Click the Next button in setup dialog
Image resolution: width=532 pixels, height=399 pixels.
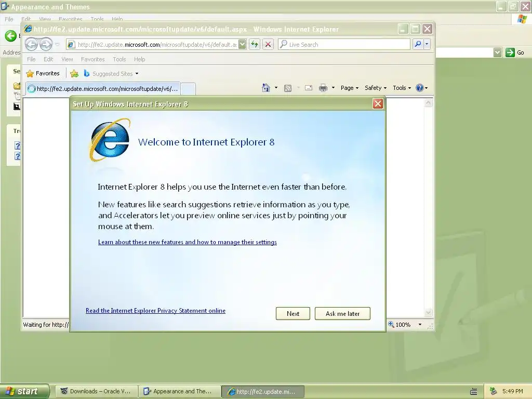[x=293, y=313]
